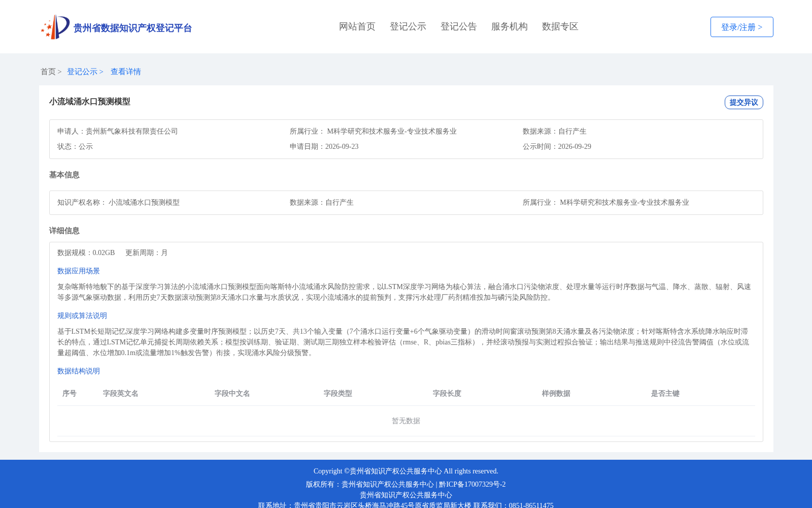
Task: Click the 数据结构说明 heading
Action: point(79,371)
